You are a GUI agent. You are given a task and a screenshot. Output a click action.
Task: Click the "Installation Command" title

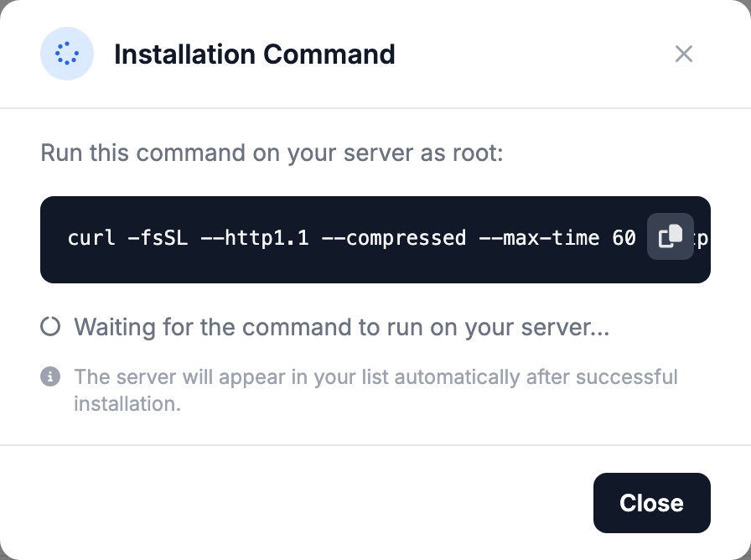pyautogui.click(x=254, y=54)
